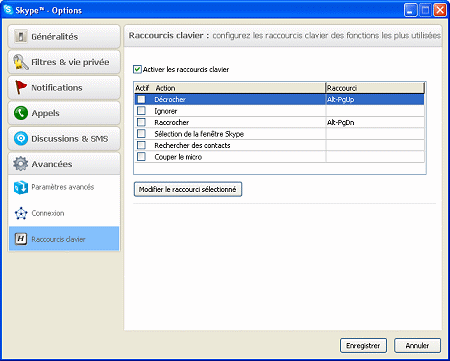
Task: Uncheck Activer les raccourcis clavier
Action: (137, 69)
